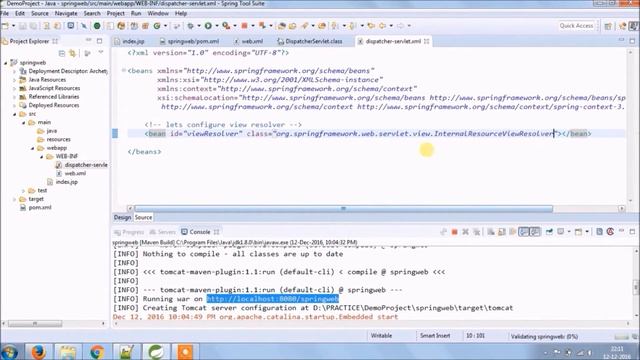Open the Debug dropdown arrow
The image size is (640, 360).
pos(199,26)
